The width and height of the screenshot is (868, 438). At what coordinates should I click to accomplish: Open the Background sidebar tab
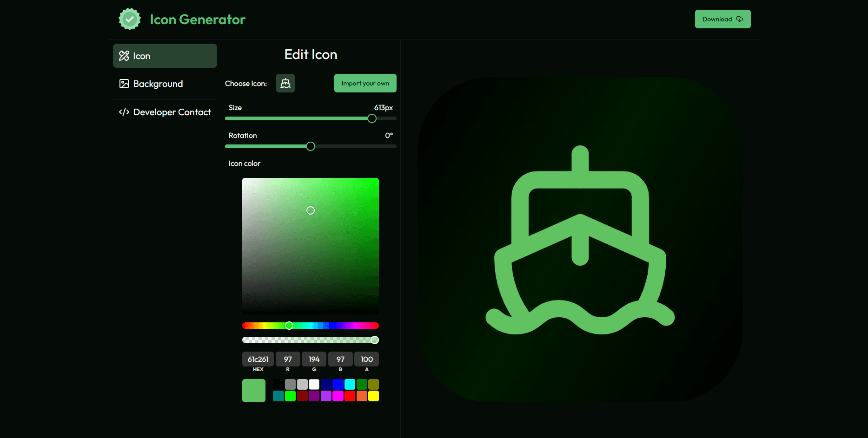[x=165, y=84]
